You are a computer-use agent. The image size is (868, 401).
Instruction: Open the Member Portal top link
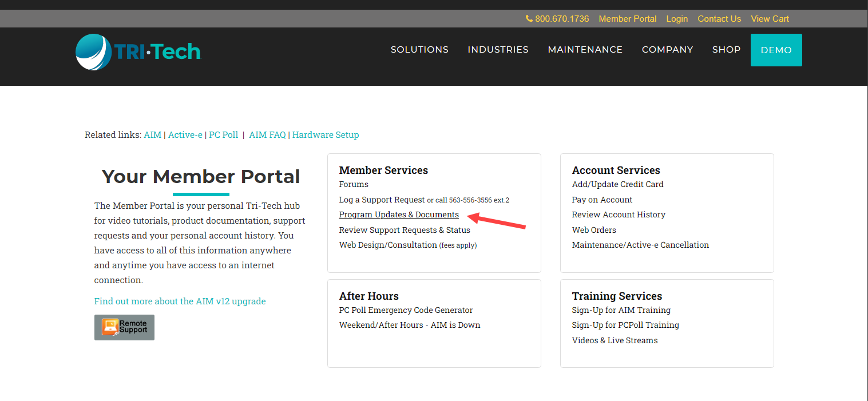[628, 19]
